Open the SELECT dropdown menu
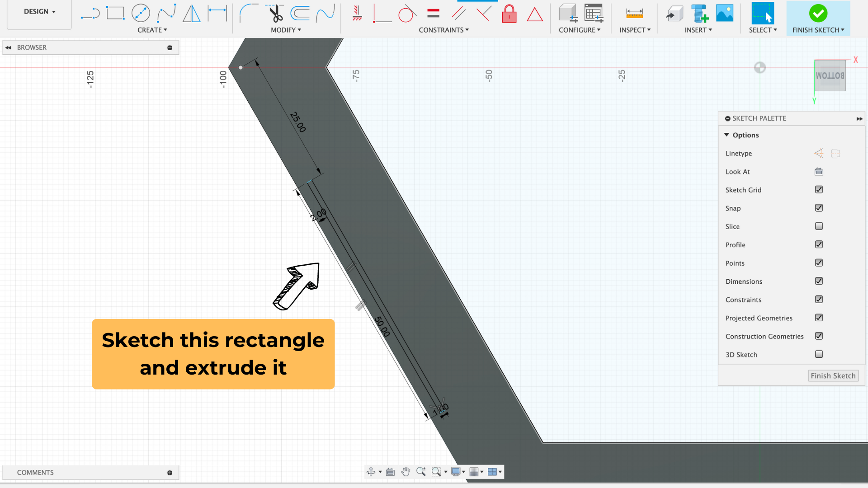Image resolution: width=868 pixels, height=488 pixels. coord(763,30)
